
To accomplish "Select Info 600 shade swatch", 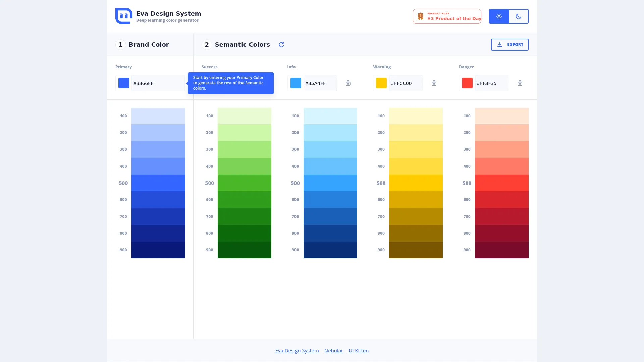I will (x=330, y=200).
